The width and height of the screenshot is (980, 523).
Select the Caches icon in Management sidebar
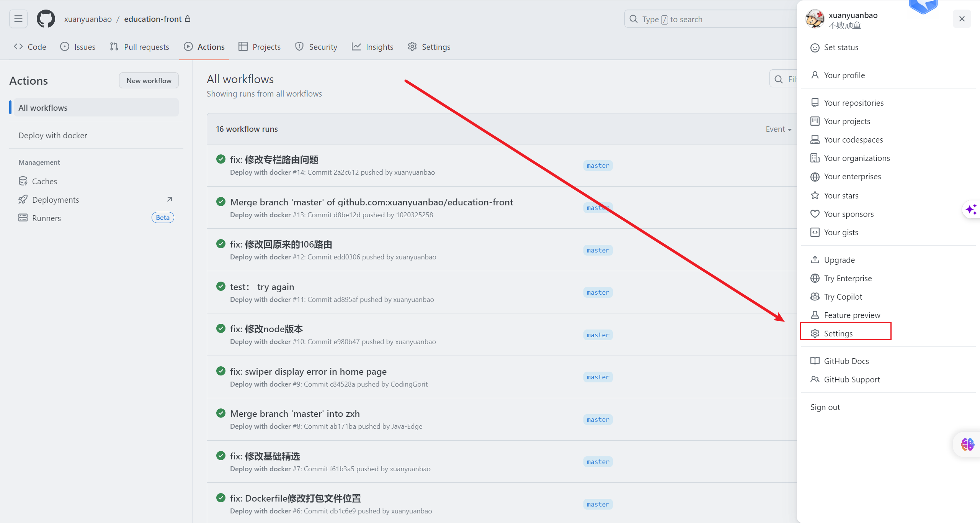pos(23,181)
